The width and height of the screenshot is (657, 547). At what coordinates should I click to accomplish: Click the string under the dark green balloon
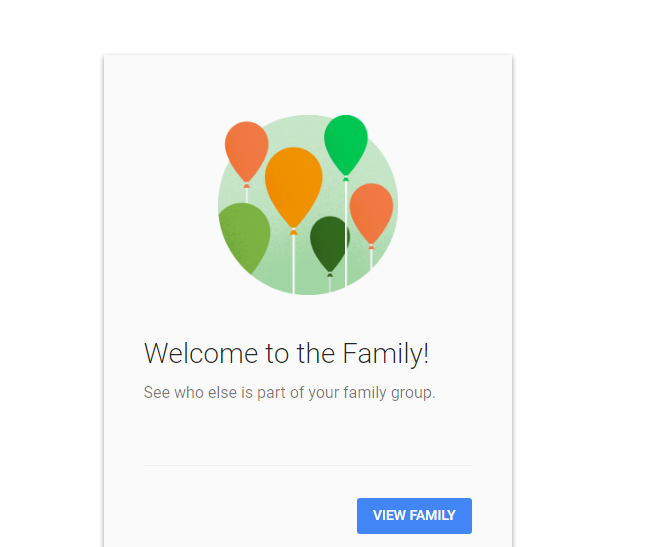point(330,283)
